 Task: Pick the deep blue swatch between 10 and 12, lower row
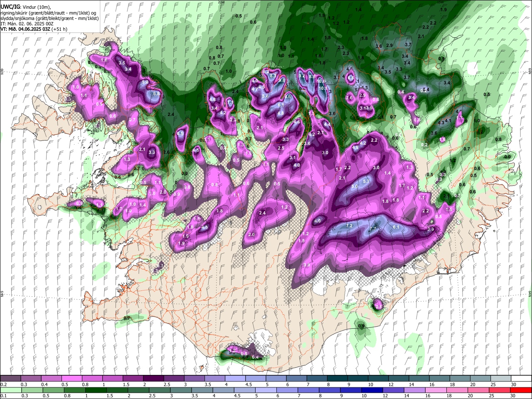[x=372, y=390]
